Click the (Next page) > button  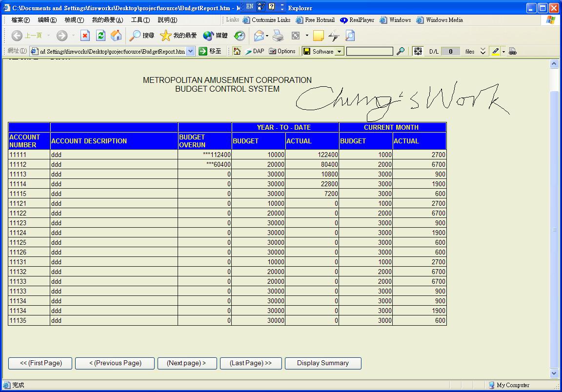coord(187,363)
